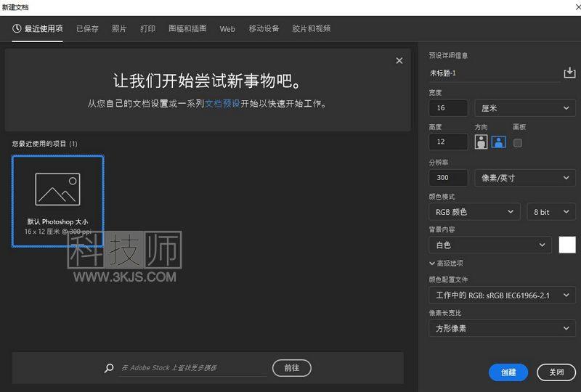
Task: Select portrait orientation icon
Action: point(481,142)
